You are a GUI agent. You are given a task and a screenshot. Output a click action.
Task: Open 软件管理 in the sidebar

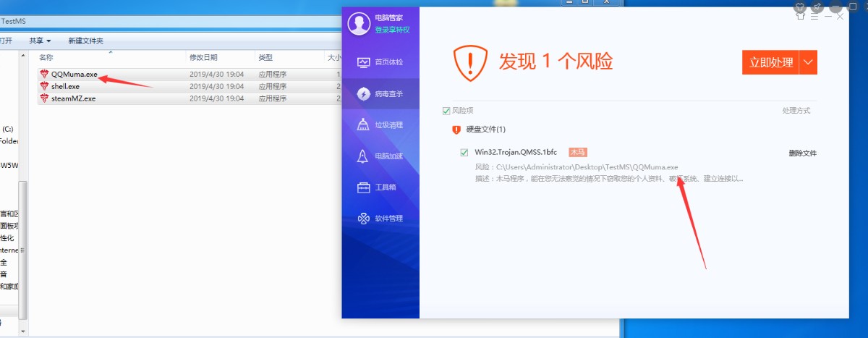380,219
